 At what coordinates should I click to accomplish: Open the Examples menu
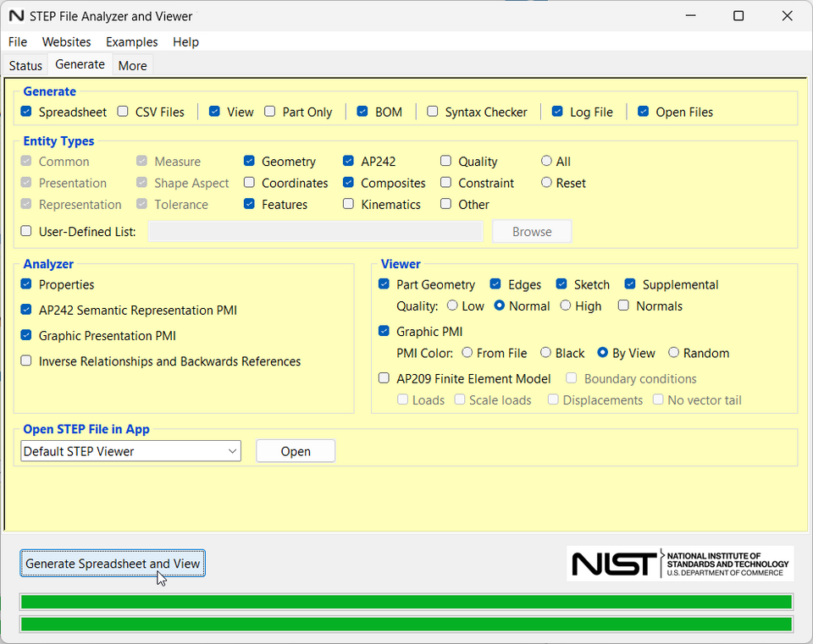tap(131, 41)
